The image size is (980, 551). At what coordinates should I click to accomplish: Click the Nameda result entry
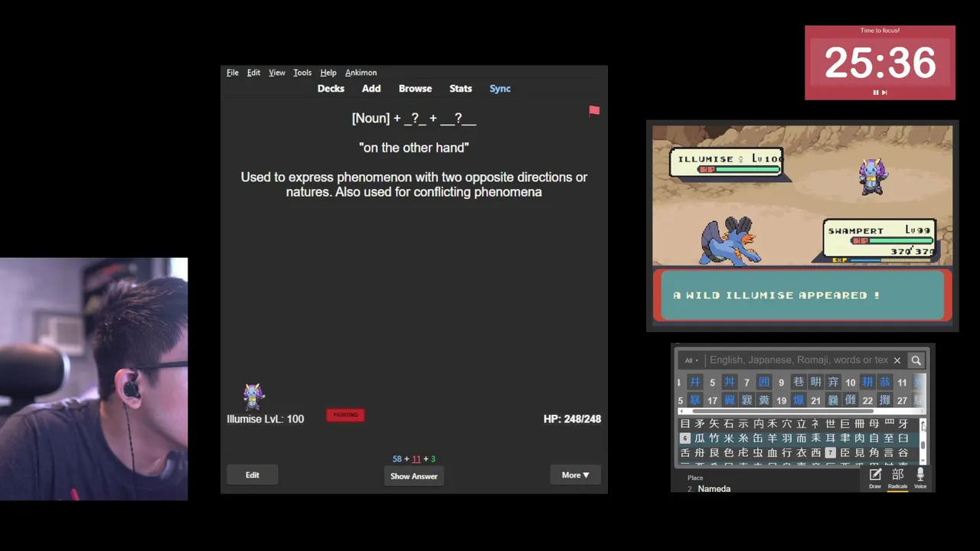click(714, 488)
